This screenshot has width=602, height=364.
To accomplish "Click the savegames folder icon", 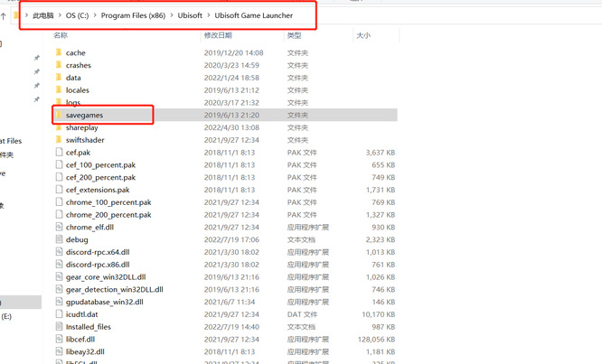I will point(59,116).
